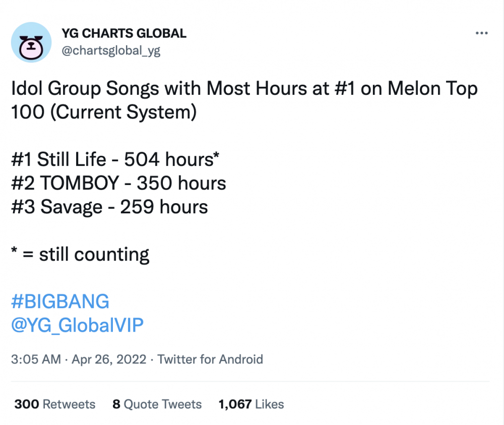
Task: Click the 1,067 likes count number
Action: [x=235, y=404]
